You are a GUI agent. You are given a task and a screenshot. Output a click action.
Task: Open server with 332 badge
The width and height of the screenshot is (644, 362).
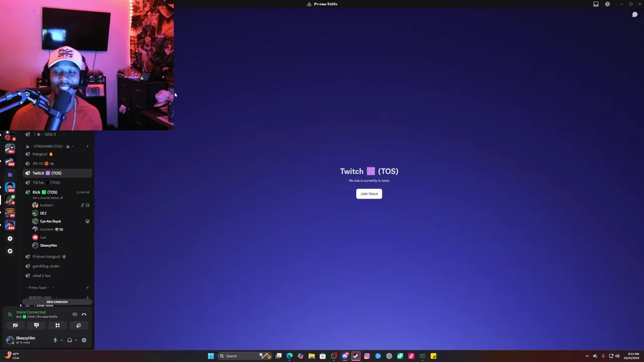point(10,161)
